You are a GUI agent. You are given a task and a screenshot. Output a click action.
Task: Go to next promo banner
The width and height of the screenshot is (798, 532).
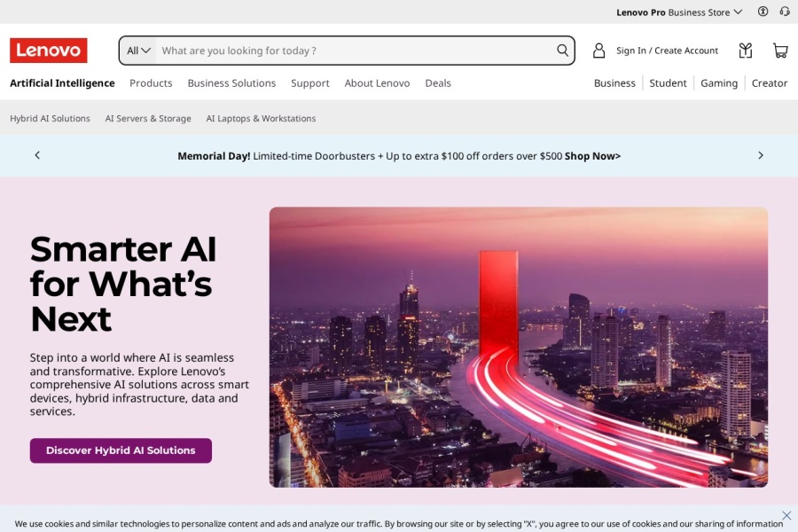tap(761, 155)
